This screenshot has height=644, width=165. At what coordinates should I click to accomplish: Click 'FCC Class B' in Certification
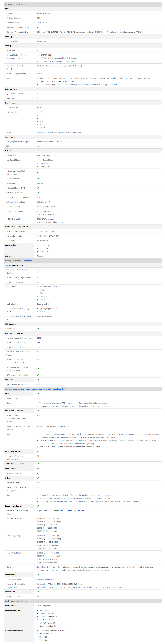(x=44, y=245)
